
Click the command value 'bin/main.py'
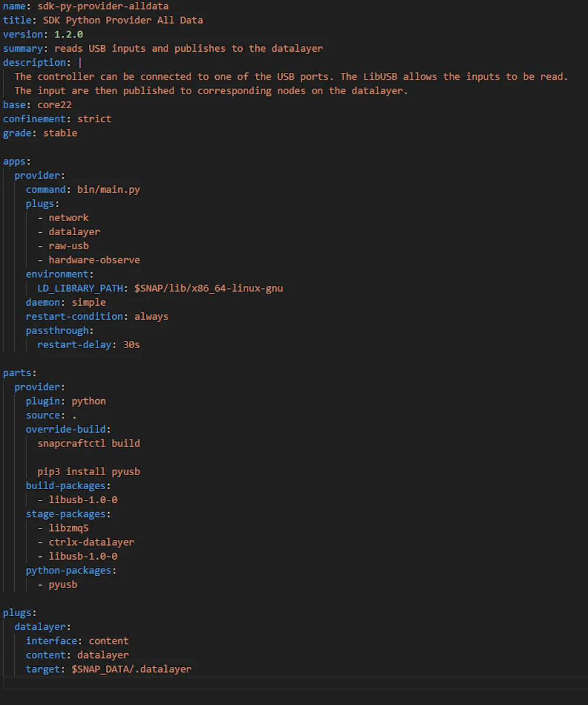pyautogui.click(x=109, y=189)
